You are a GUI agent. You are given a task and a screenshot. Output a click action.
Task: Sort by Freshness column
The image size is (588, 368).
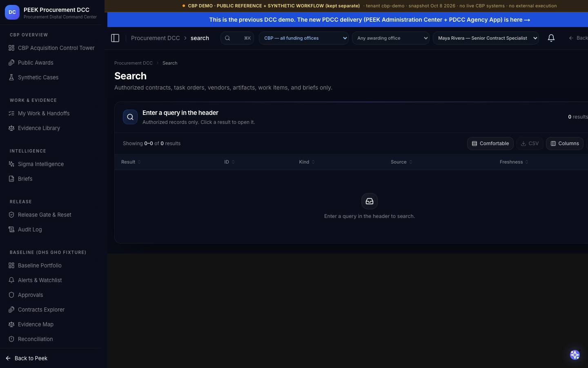tap(514, 162)
